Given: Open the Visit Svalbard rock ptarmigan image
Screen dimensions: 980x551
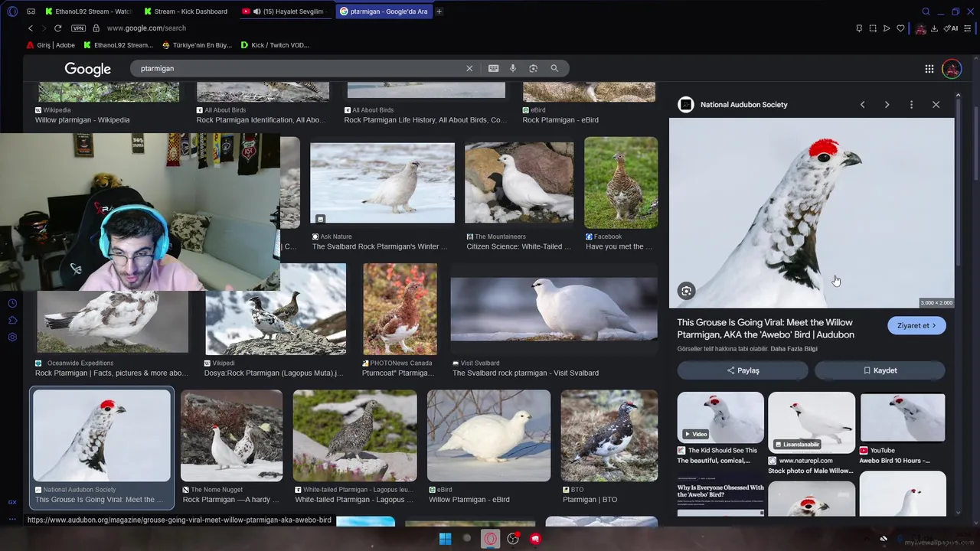Looking at the screenshot, I should (x=554, y=309).
